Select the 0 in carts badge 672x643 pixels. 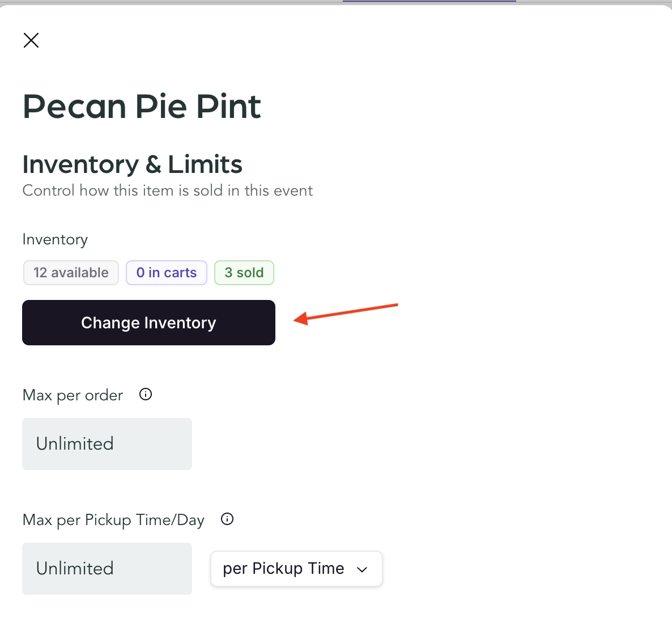pyautogui.click(x=167, y=273)
